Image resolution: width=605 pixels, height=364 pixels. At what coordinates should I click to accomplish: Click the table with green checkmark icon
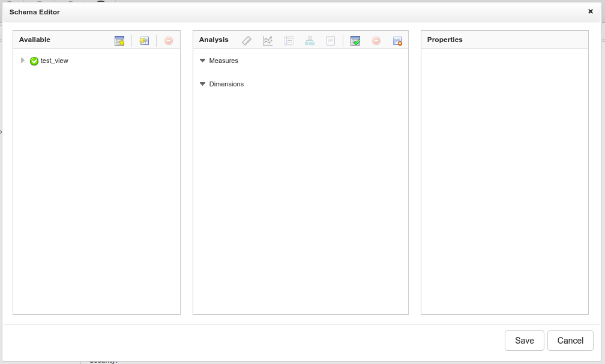(x=355, y=41)
